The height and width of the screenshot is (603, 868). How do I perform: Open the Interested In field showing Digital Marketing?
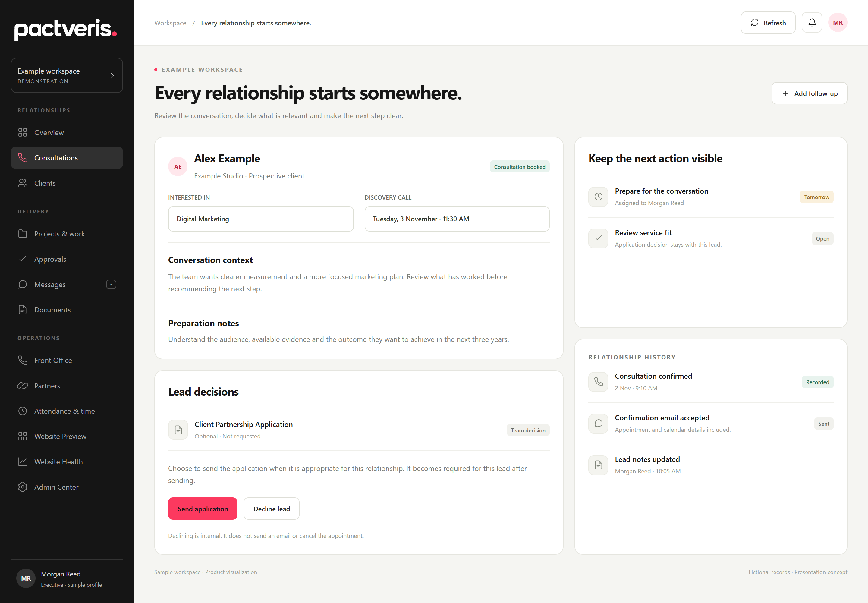[261, 219]
